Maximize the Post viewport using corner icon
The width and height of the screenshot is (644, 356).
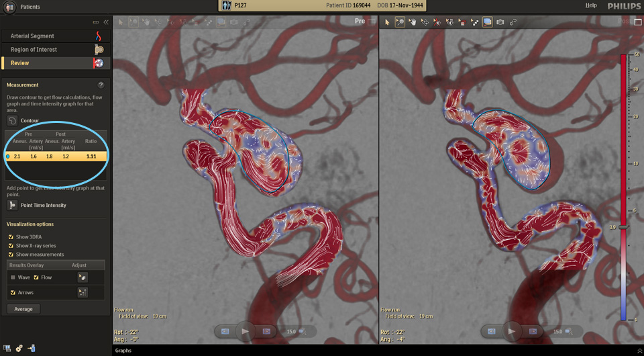click(638, 22)
